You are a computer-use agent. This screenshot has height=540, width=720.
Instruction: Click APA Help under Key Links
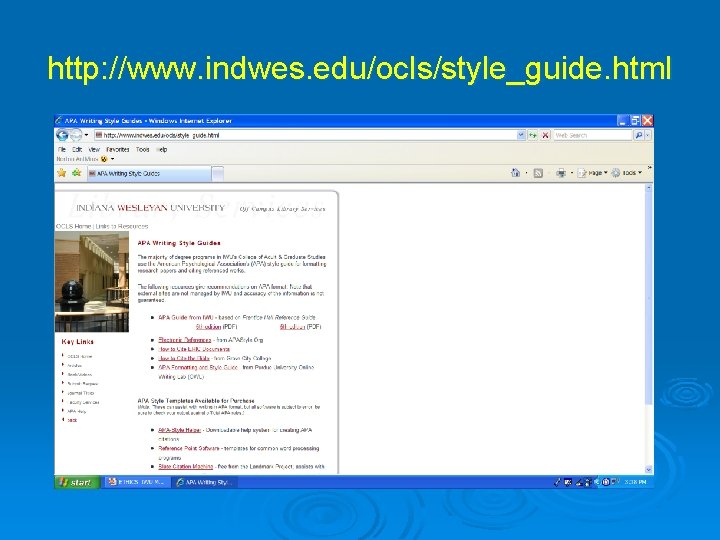click(76, 411)
